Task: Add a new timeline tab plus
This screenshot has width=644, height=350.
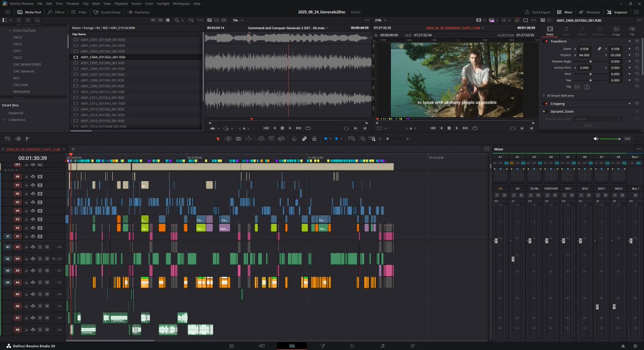Action: 73,149
